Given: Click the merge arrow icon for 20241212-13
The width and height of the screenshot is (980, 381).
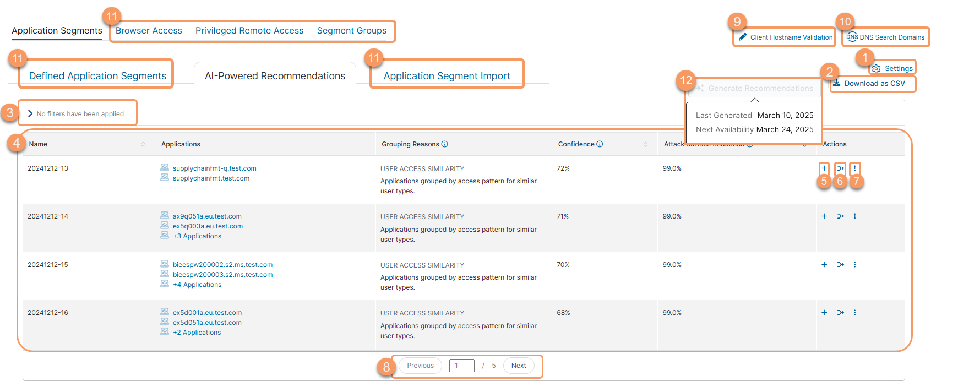Looking at the screenshot, I should (x=840, y=168).
